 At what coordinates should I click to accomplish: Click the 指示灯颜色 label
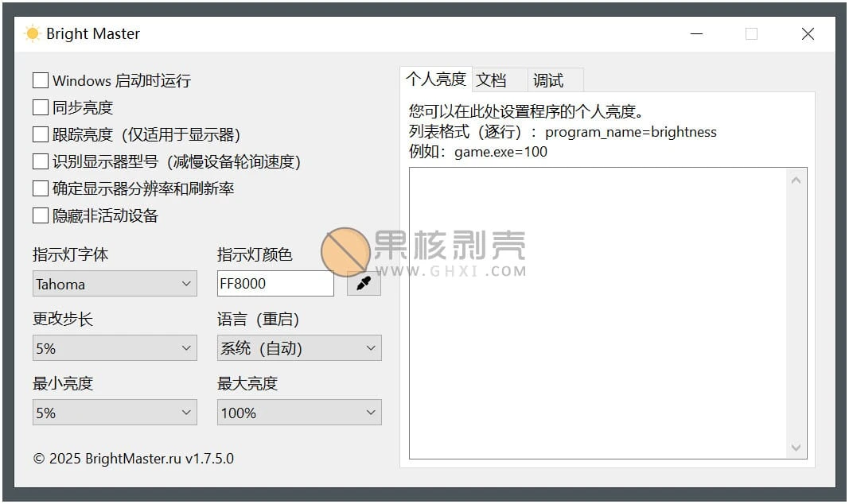click(255, 254)
